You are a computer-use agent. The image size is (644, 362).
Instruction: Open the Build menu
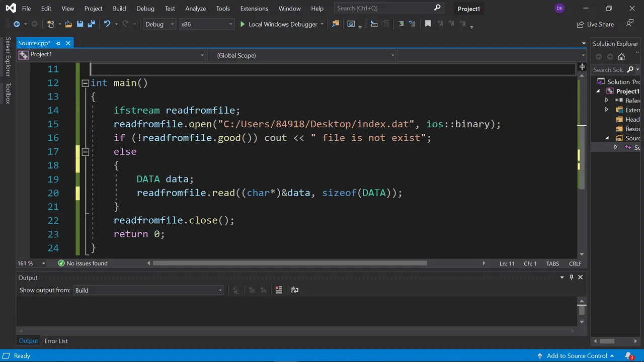[119, 9]
